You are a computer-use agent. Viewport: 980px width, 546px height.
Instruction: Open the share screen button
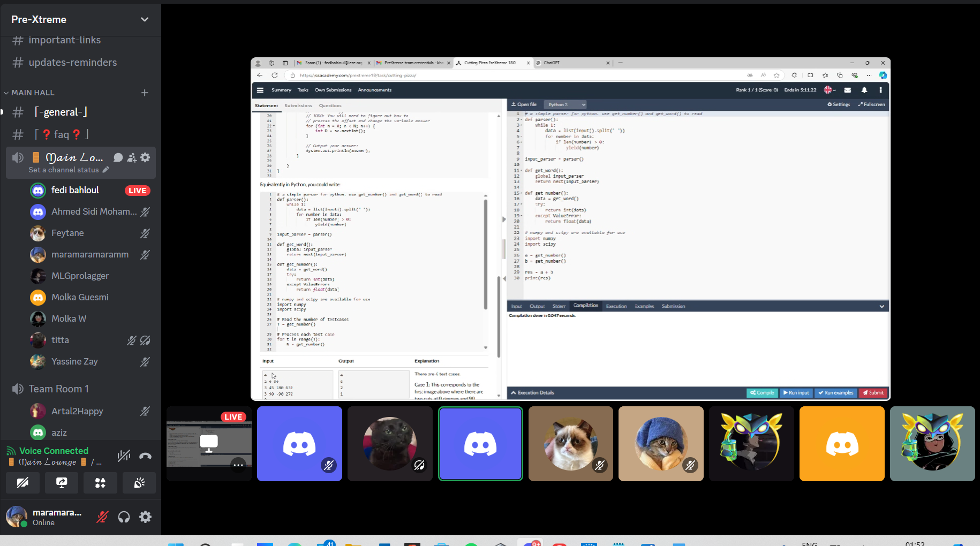tap(62, 483)
